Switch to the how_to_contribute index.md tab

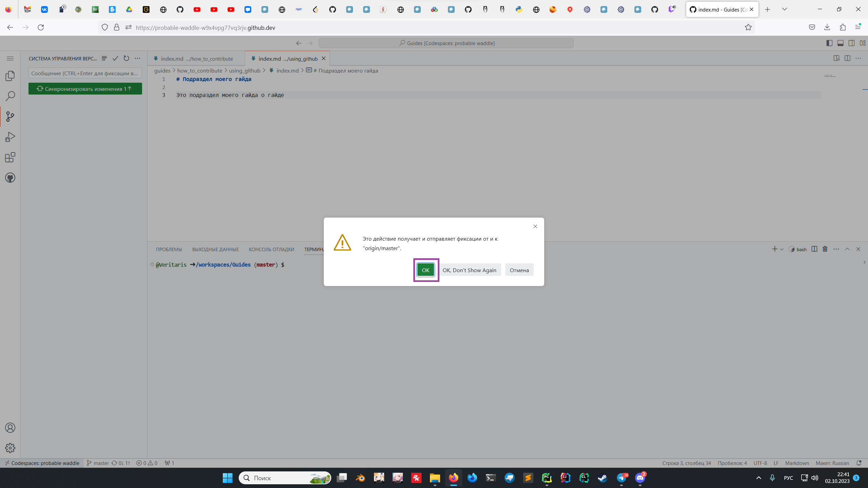196,59
